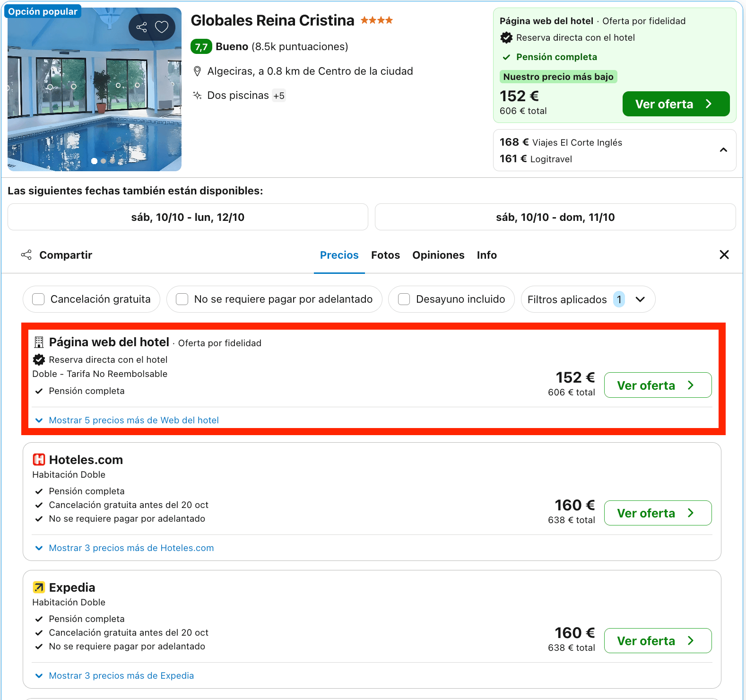
Task: Click the green Ver oferta button at top
Action: (x=676, y=104)
